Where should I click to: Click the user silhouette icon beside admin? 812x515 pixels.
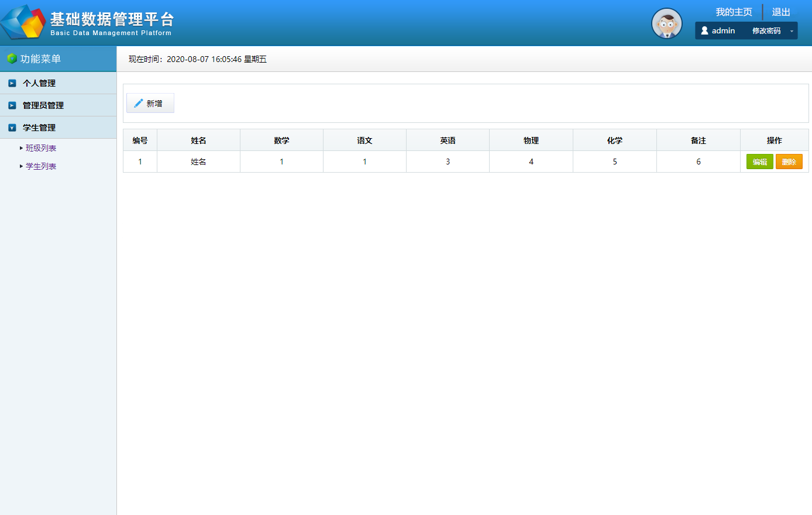(x=704, y=30)
